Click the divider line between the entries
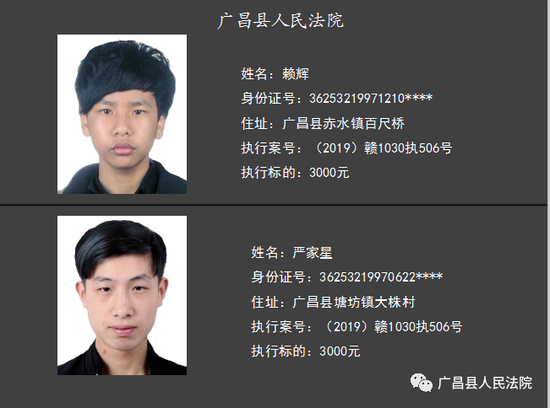Image resolution: width=550 pixels, height=408 pixels. click(274, 204)
